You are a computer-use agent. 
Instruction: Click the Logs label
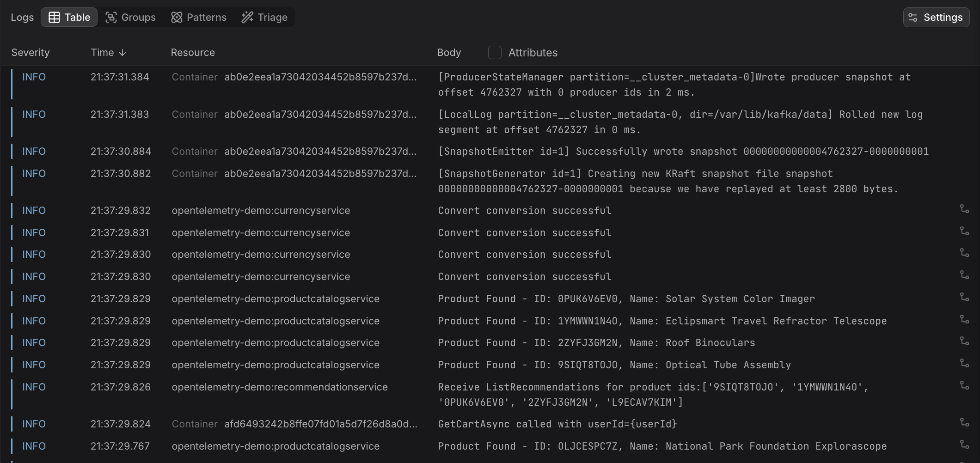pos(22,17)
